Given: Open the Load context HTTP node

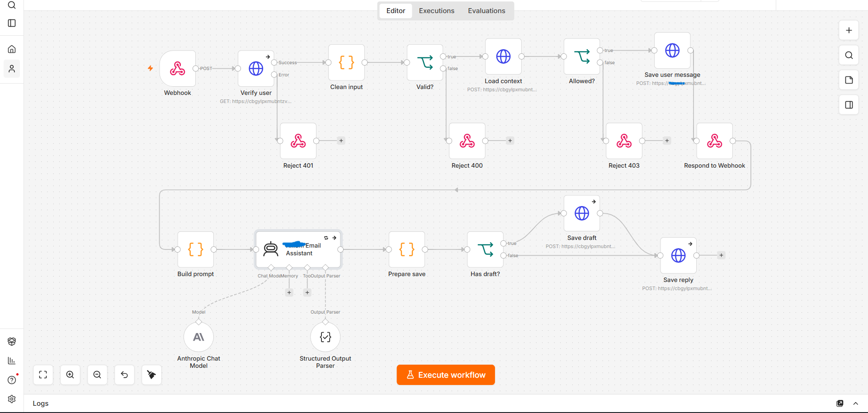Looking at the screenshot, I should tap(503, 56).
